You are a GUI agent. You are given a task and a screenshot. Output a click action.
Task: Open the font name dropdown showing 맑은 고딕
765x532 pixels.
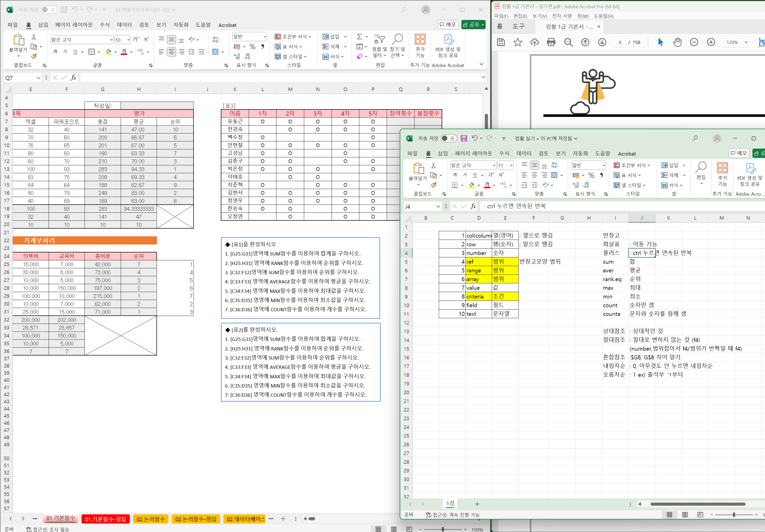(111, 40)
